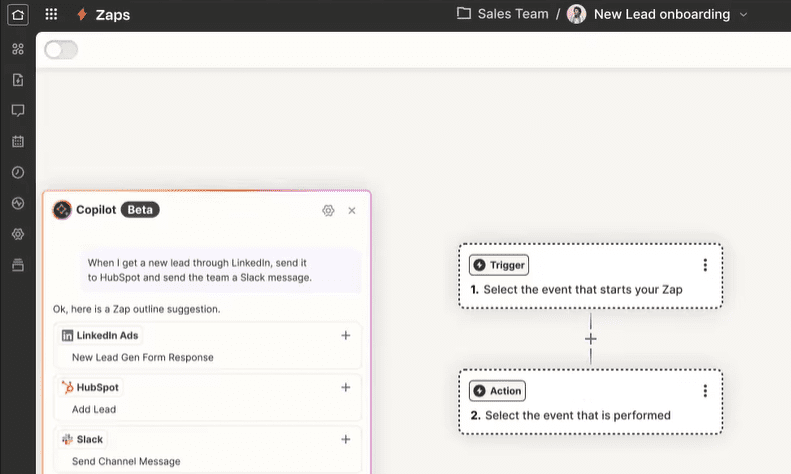Open the comments sidebar icon
Image resolution: width=791 pixels, height=474 pixels.
[x=18, y=110]
